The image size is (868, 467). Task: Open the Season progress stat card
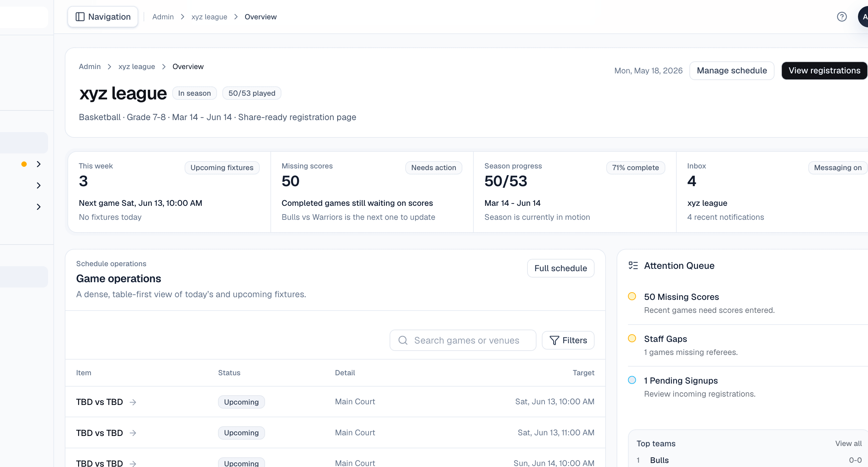575,192
